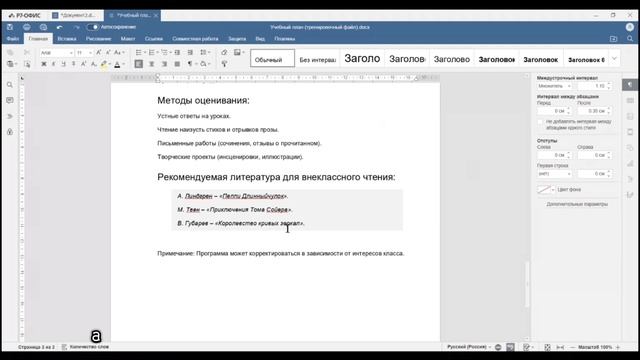Open the Первая строка dropdown
The image size is (640, 360).
tap(554, 174)
